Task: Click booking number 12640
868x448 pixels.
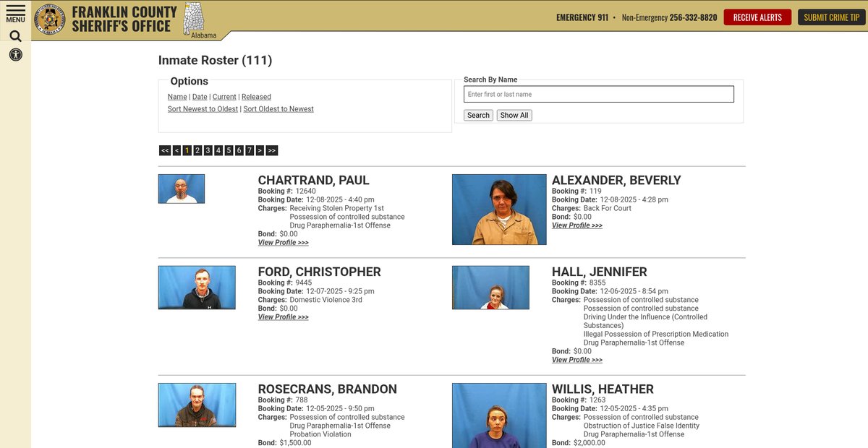Action: click(306, 191)
